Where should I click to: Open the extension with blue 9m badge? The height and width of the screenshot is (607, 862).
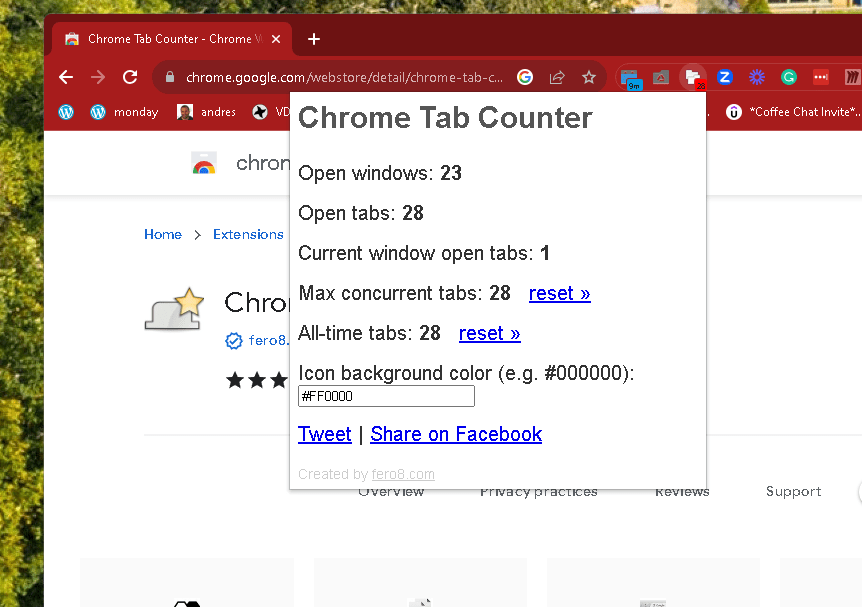coord(630,79)
